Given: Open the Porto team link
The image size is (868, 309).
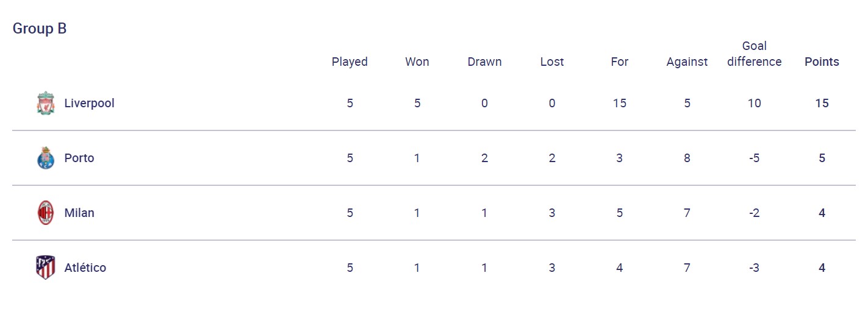Looking at the screenshot, I should click(79, 158).
